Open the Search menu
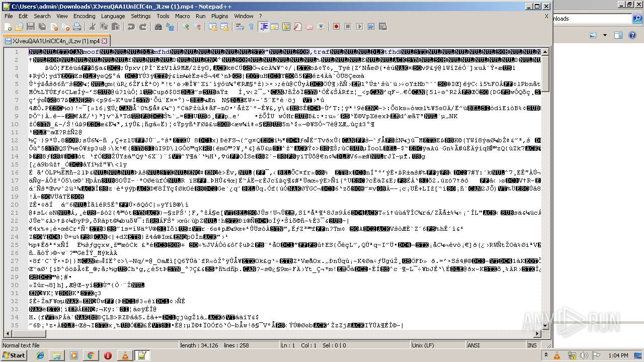644x362 pixels. [x=42, y=16]
